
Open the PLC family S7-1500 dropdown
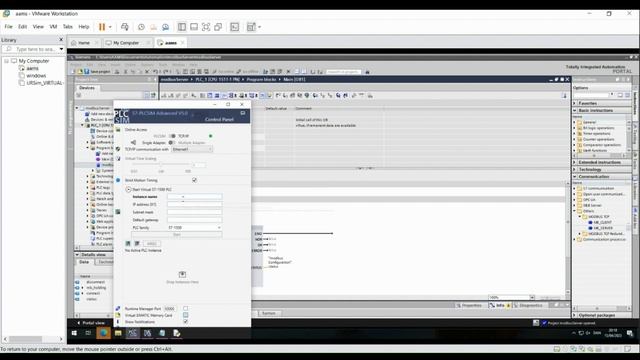194,227
